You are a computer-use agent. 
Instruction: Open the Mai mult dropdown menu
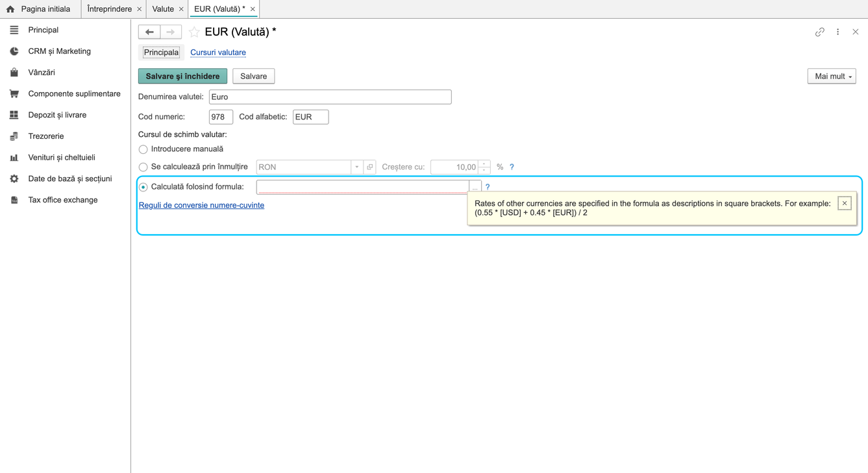[x=832, y=77]
